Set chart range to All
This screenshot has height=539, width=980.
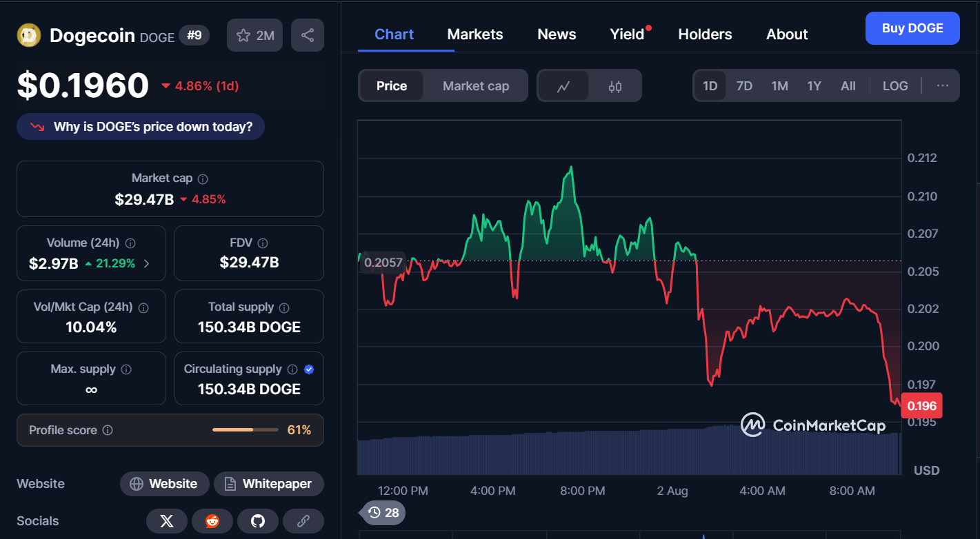[848, 86]
